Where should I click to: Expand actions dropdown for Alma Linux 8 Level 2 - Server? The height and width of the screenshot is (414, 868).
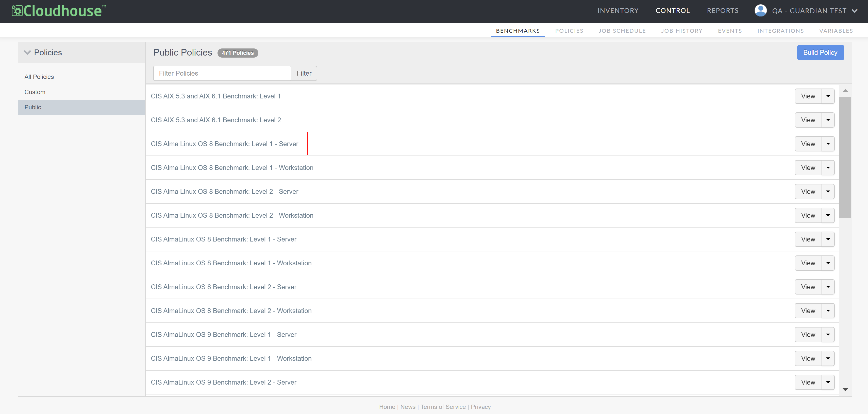(828, 192)
